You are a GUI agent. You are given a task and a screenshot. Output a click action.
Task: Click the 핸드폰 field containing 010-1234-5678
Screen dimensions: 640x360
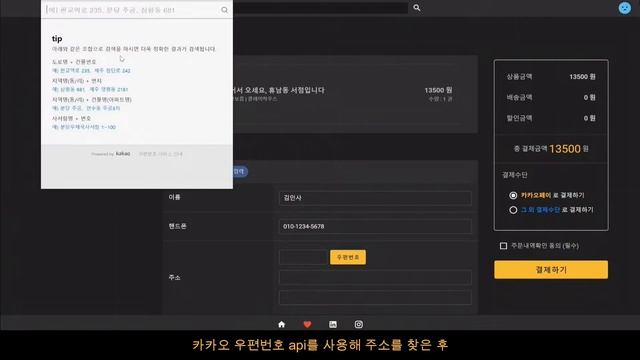coord(375,226)
